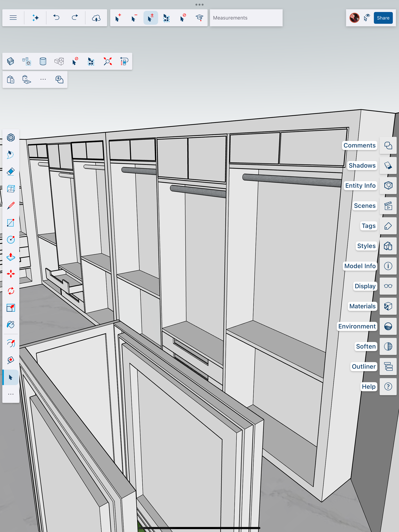Undo the last action
The width and height of the screenshot is (399, 532).
[x=56, y=18]
